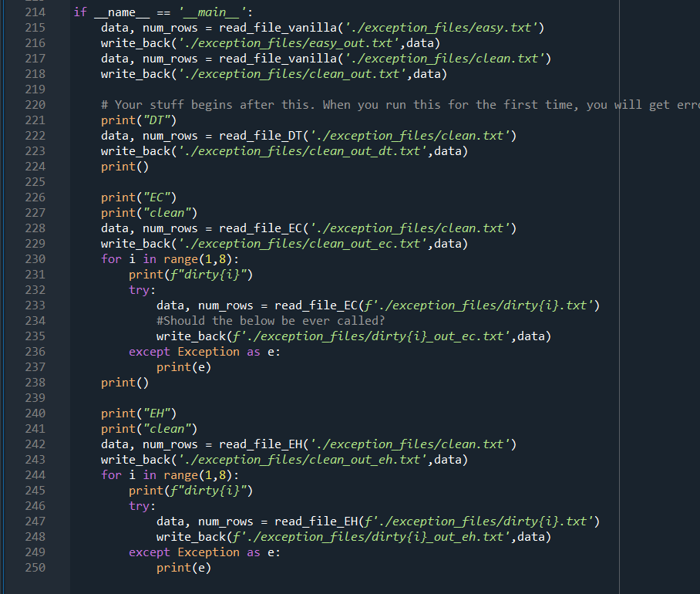Click read_file_EC call on line 228
The image size is (700, 594).
tap(368, 228)
